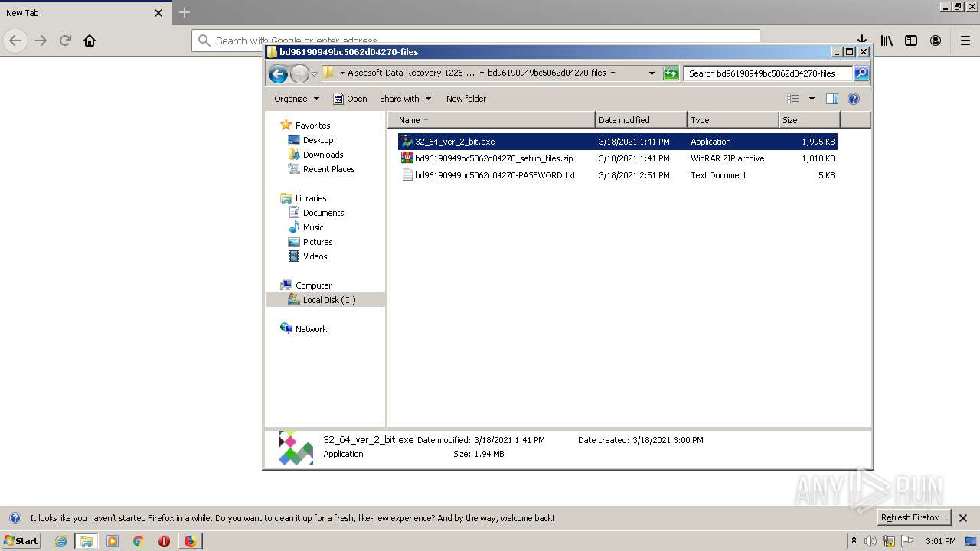Select 32_64_ver_2_bit.exe file icon
This screenshot has height=551, width=980.
[407, 142]
